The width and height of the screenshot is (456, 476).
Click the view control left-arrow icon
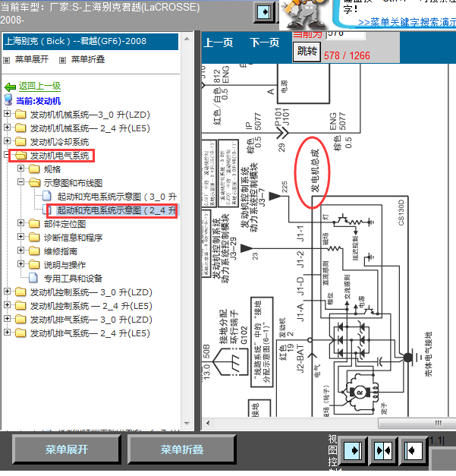414,450
